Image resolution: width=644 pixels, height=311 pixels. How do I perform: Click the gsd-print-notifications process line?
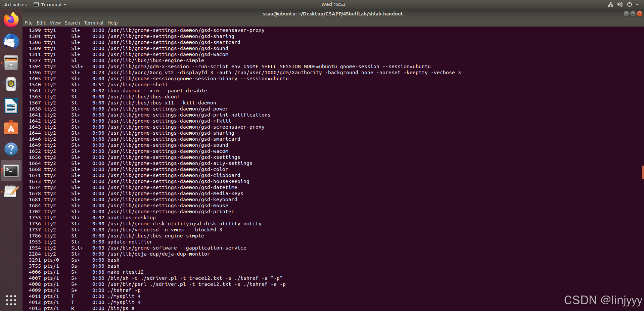click(x=149, y=115)
